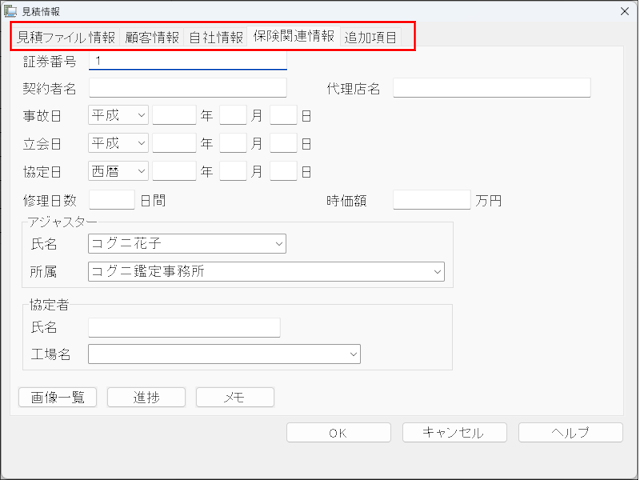Click the 画像一覧 button
Viewport: 640px width, 480px height.
pos(58,398)
